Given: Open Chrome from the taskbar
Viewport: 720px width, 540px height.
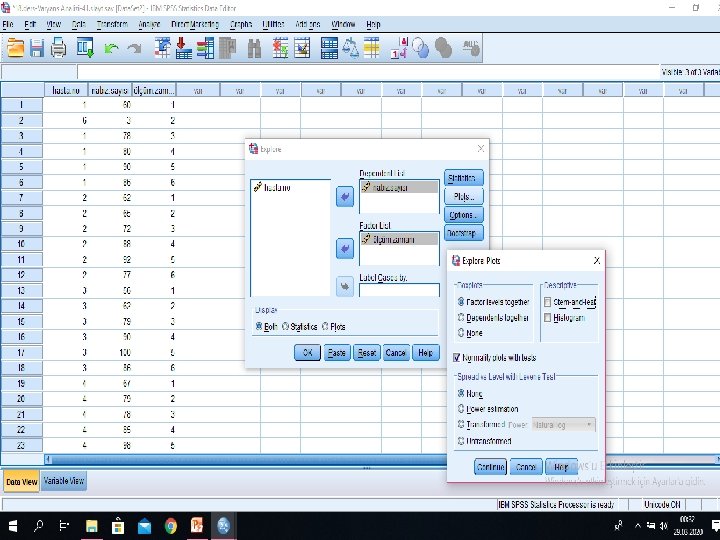Looking at the screenshot, I should (171, 525).
